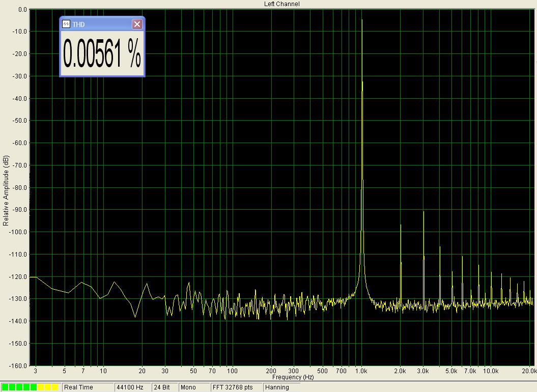Image resolution: width=537 pixels, height=392 pixels.
Task: Click the 0.00561 % THD value
Action: pyautogui.click(x=102, y=53)
